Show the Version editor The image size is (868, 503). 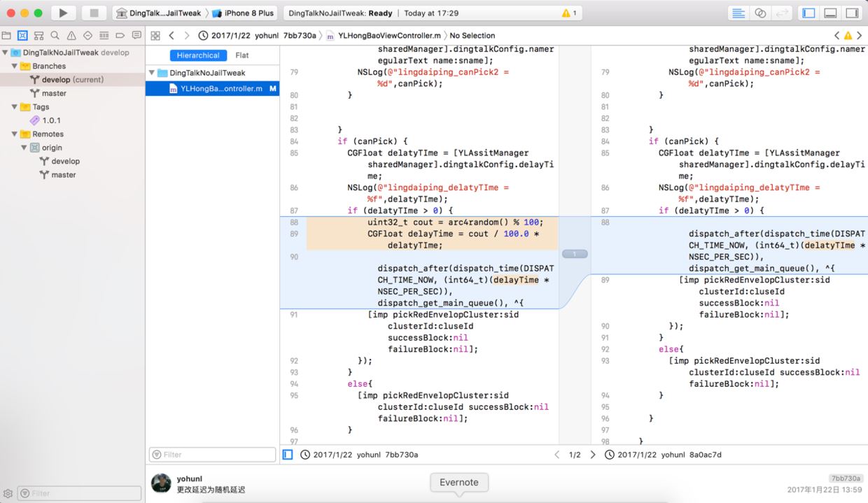783,13
